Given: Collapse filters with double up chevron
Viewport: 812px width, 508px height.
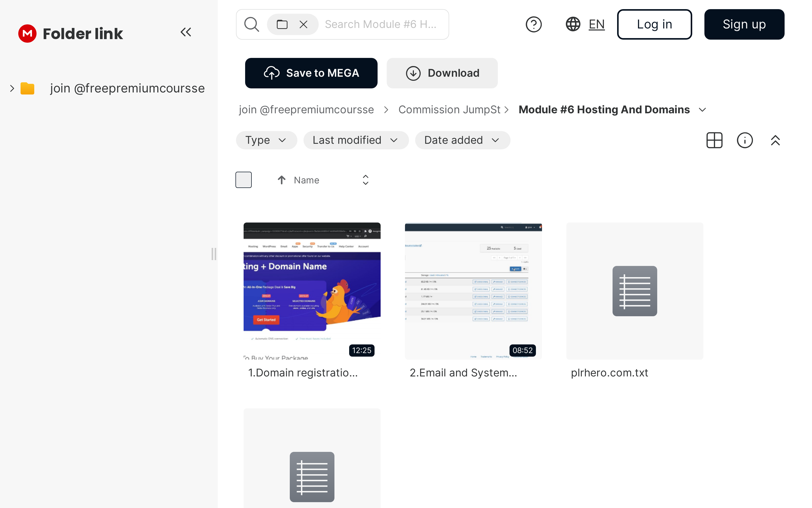Looking at the screenshot, I should tap(775, 140).
